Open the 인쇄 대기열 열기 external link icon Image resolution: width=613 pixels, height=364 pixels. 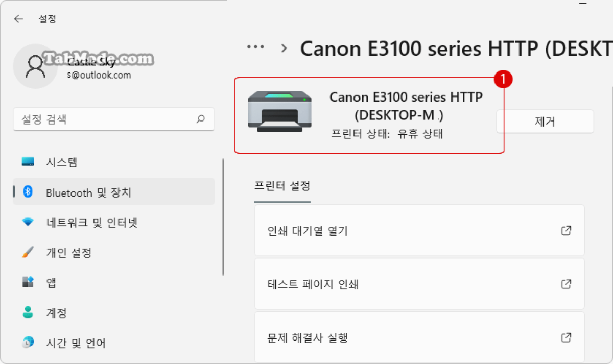click(x=566, y=230)
